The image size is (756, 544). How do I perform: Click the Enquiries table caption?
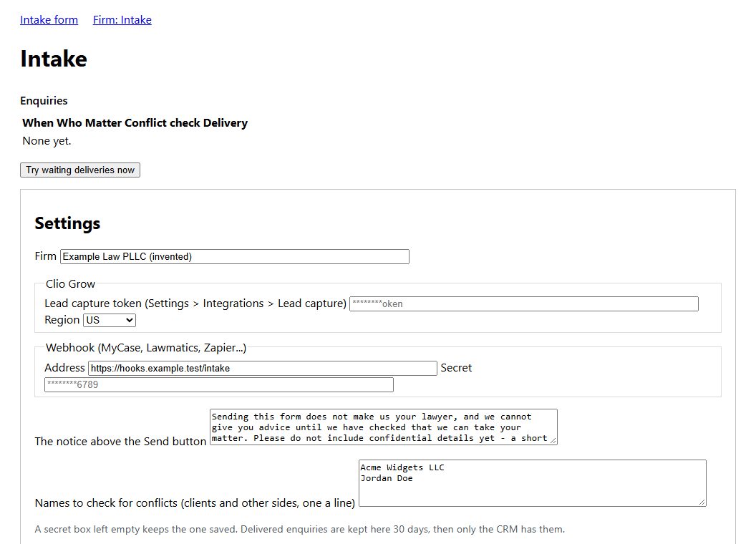(x=44, y=101)
